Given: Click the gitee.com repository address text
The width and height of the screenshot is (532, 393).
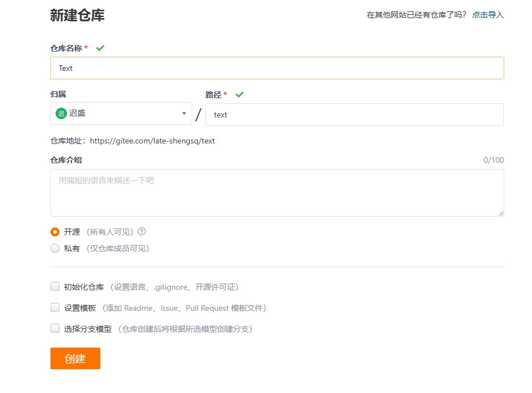Looking at the screenshot, I should pos(152,141).
